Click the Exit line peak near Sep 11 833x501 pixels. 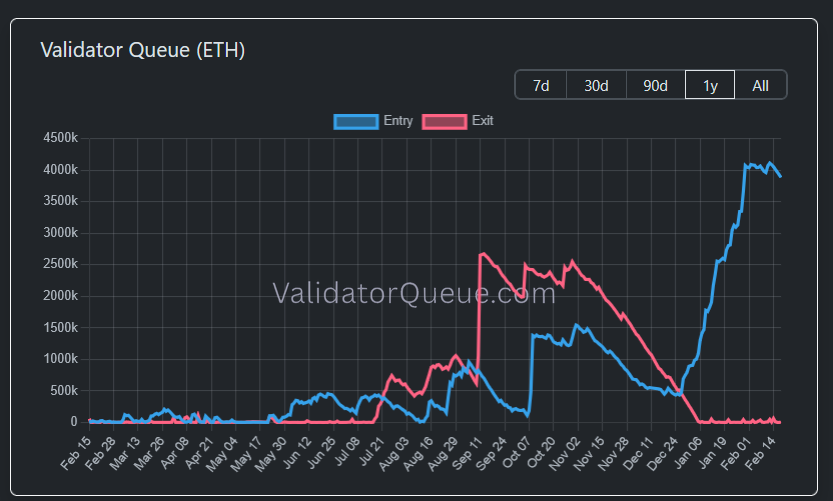[483, 254]
